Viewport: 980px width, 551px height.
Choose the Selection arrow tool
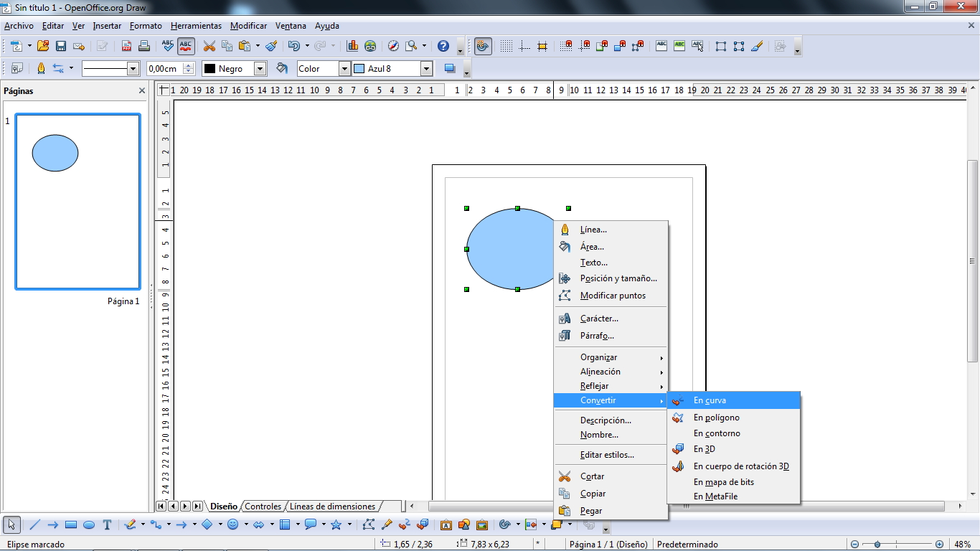11,524
